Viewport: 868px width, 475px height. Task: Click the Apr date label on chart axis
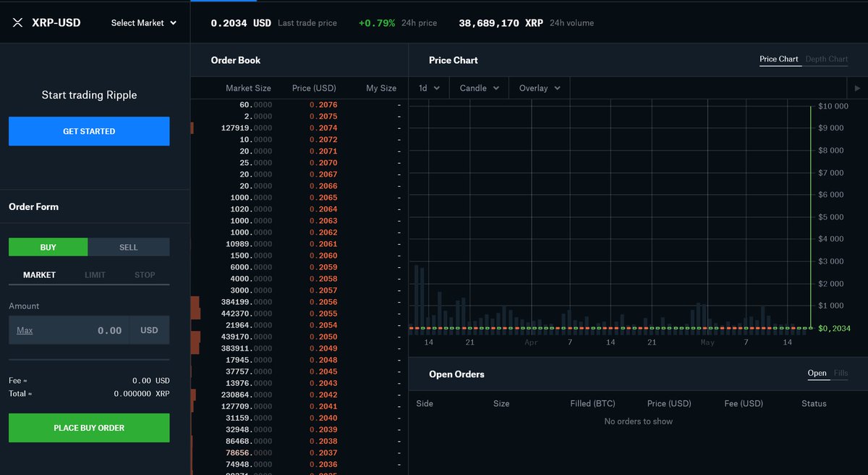click(x=531, y=342)
